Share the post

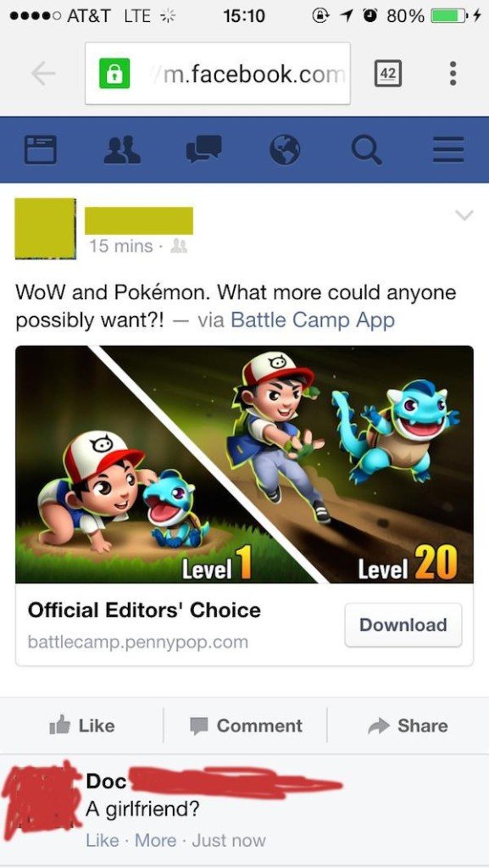[408, 726]
